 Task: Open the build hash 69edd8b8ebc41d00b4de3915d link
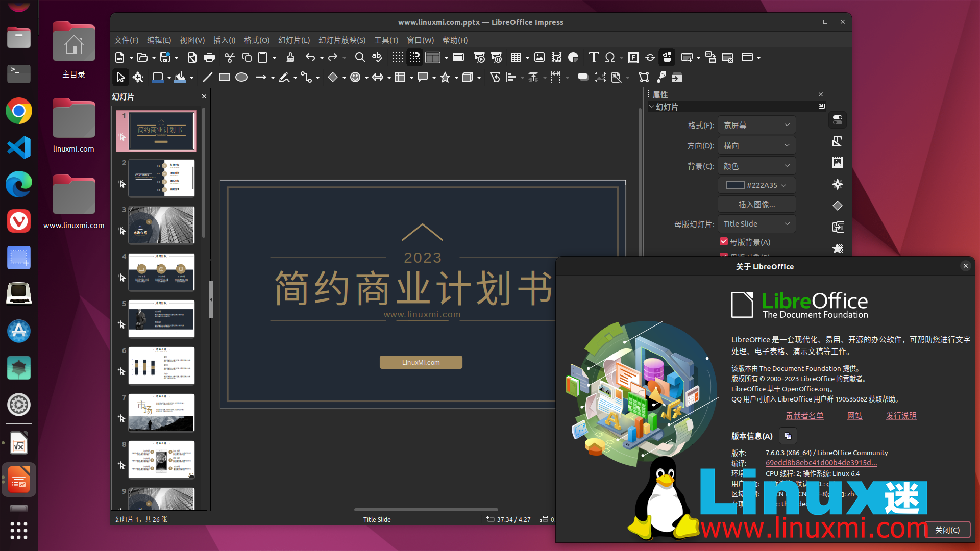(821, 463)
